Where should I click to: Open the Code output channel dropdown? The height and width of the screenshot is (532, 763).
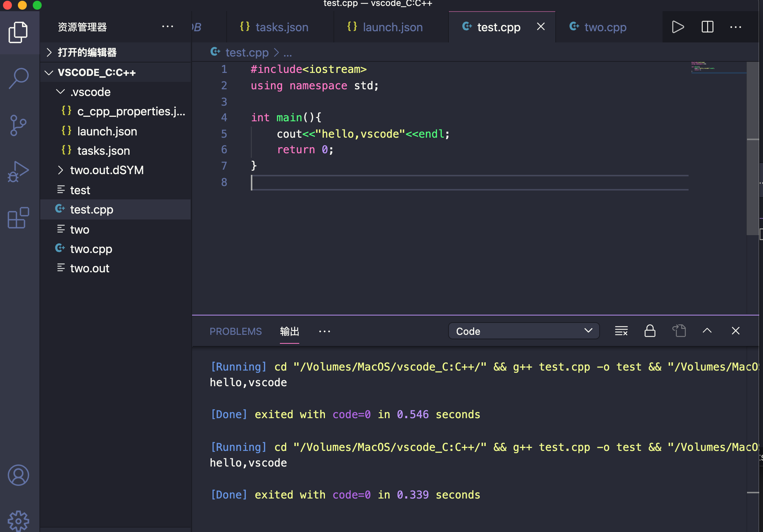(x=523, y=331)
